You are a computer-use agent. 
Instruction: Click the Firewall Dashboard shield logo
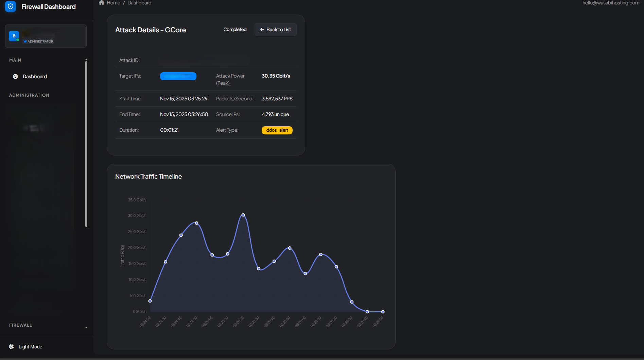(11, 6)
